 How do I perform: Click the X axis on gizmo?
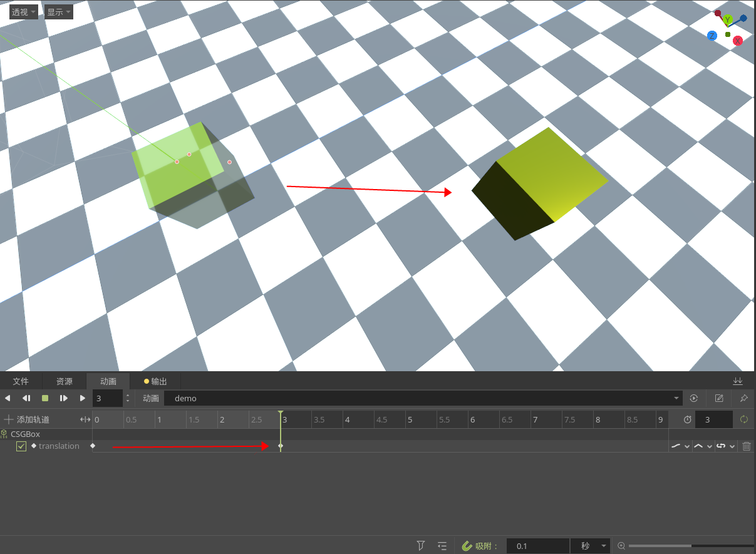[x=738, y=41]
